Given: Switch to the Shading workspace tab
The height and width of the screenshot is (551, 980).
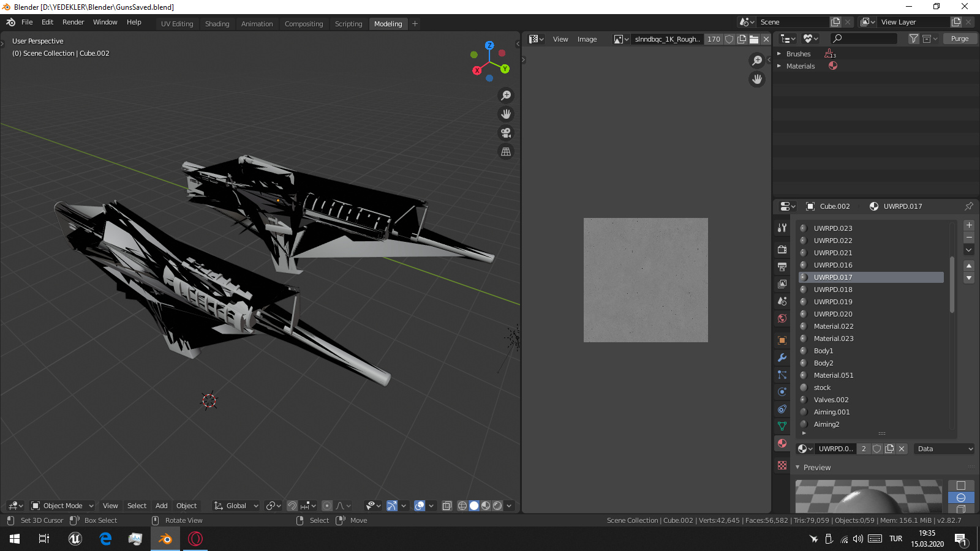Looking at the screenshot, I should coord(217,24).
